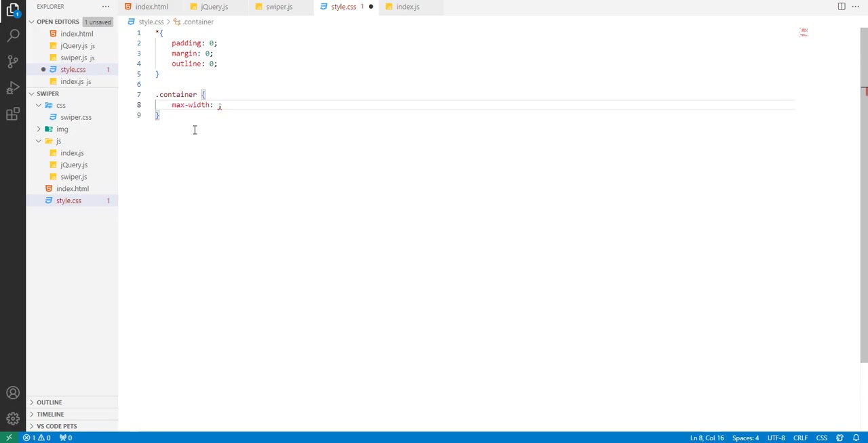
Task: Click errors and warnings status indicator
Action: click(37, 438)
